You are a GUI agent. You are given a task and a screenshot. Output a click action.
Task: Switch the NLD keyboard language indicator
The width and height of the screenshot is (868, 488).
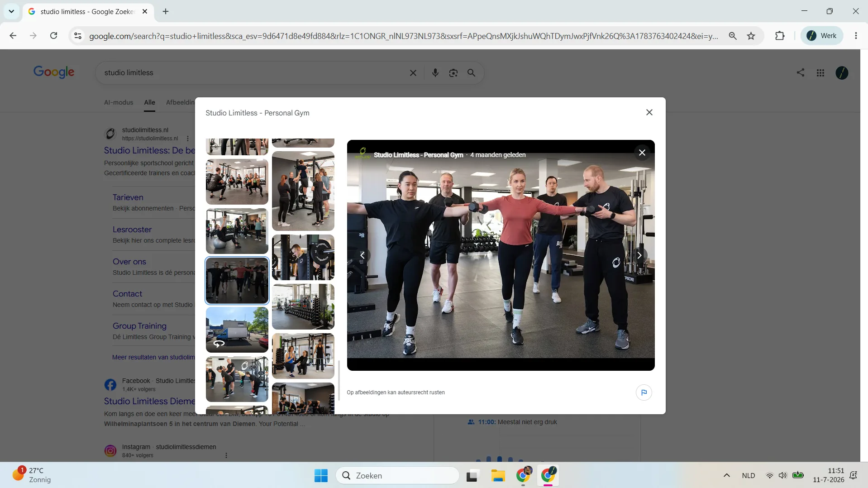coord(749,475)
